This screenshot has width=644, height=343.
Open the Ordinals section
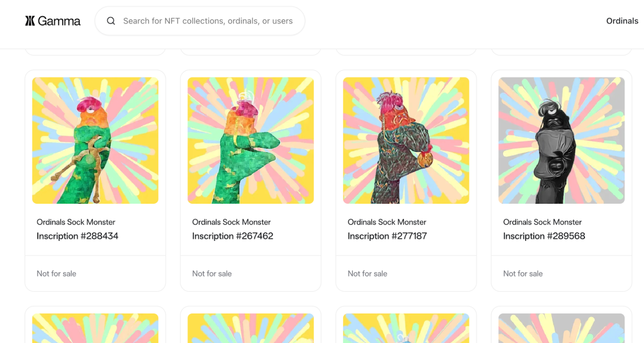coord(622,21)
